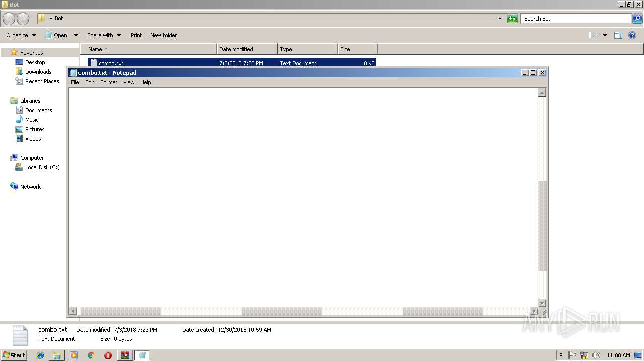The width and height of the screenshot is (644, 362).
Task: Toggle the preview pane icon
Action: click(x=618, y=35)
